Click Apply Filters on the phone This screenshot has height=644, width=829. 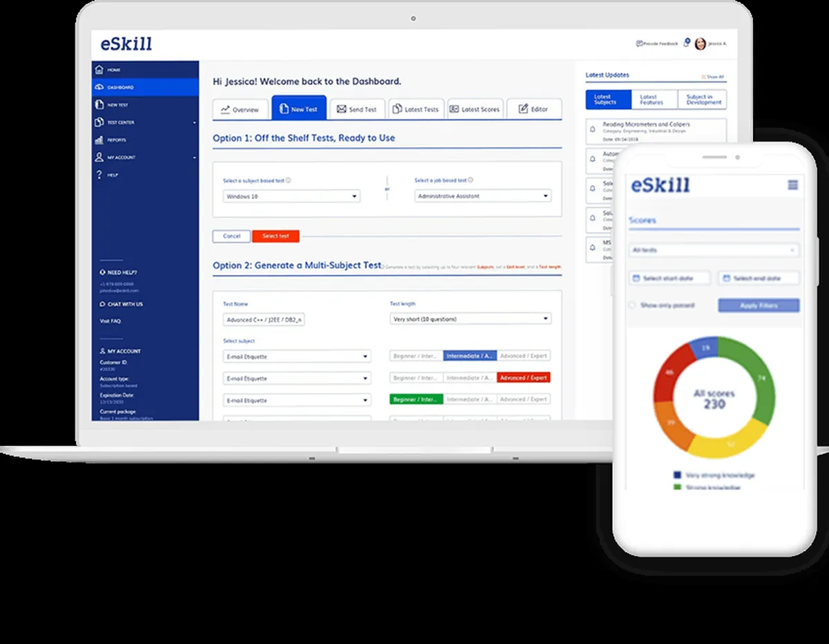759,305
